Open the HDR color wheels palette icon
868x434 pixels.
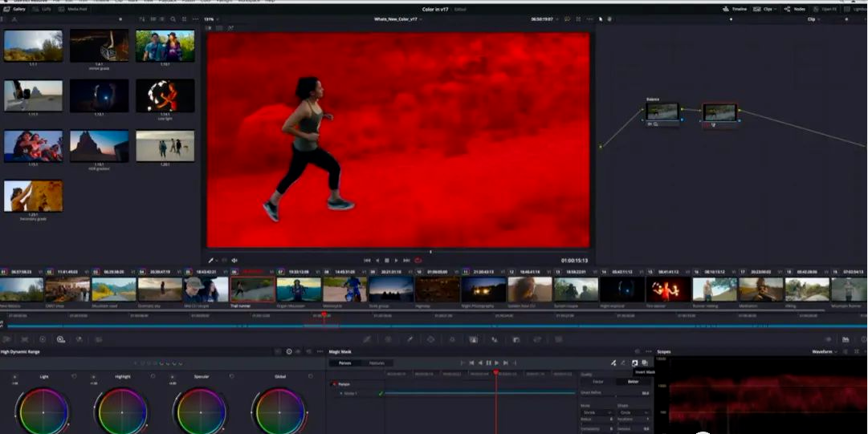[61, 339]
